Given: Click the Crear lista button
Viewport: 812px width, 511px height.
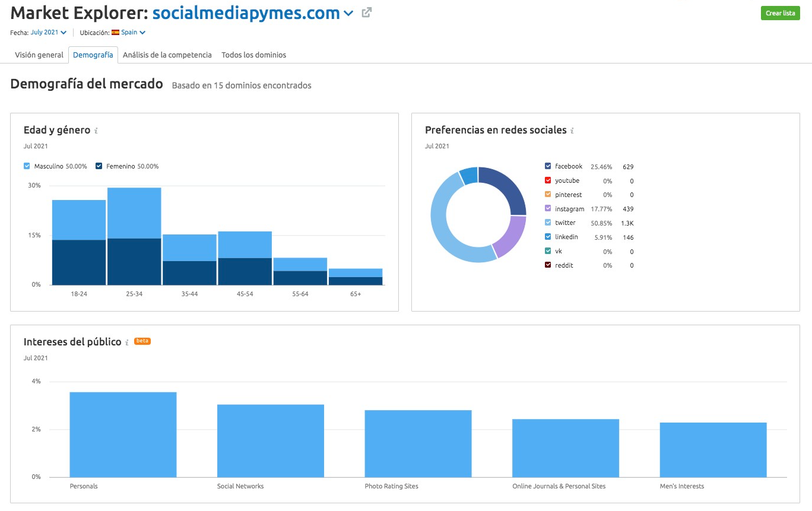Looking at the screenshot, I should click(780, 13).
